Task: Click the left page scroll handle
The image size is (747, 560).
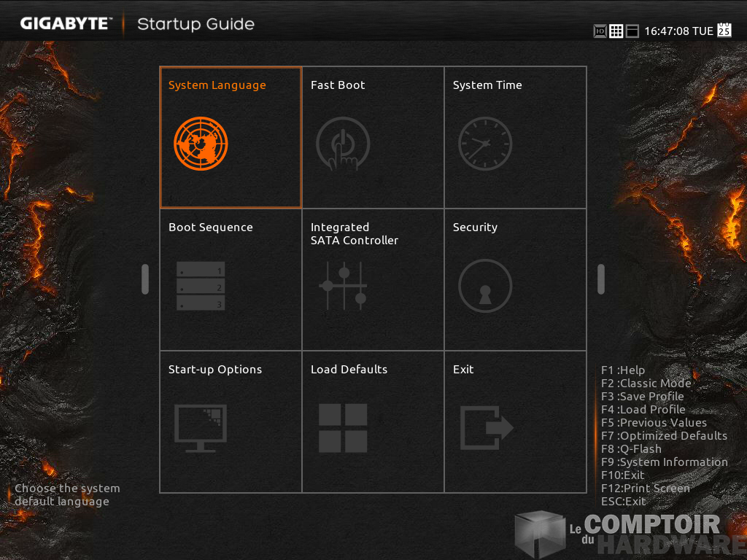Action: click(145, 279)
